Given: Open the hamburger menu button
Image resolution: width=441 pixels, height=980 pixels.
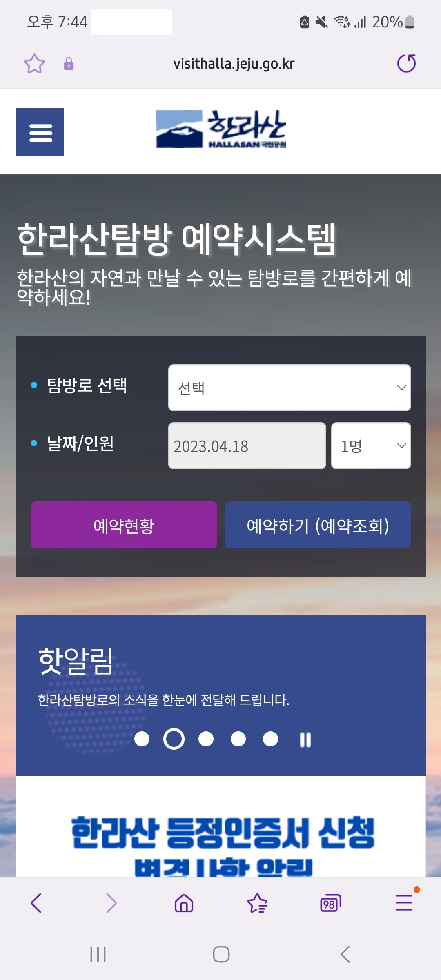Looking at the screenshot, I should coord(40,132).
